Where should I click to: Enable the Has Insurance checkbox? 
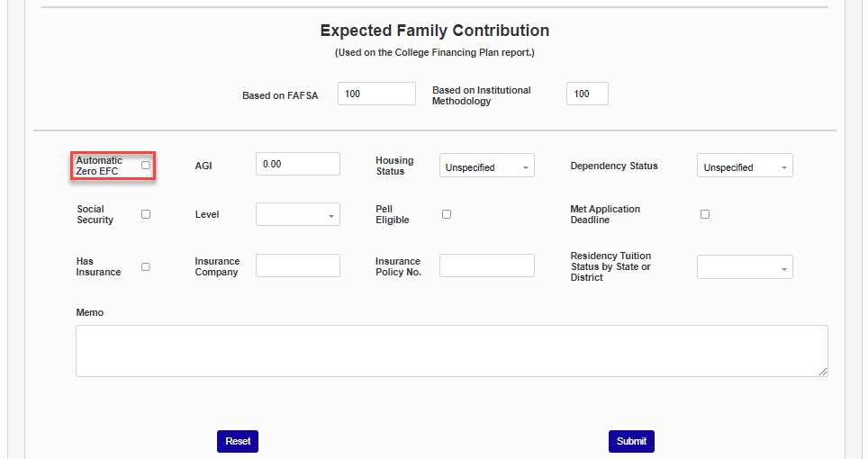pyautogui.click(x=146, y=266)
